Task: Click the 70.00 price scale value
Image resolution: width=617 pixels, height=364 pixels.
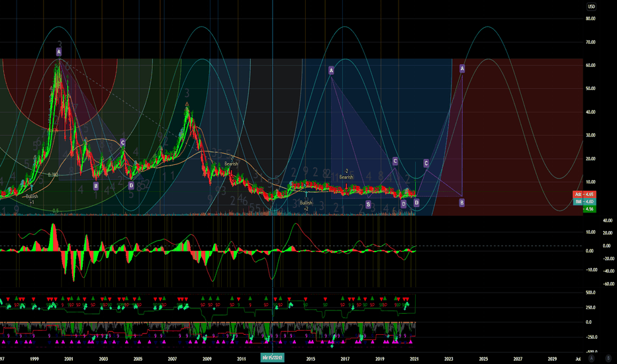Action: coord(591,42)
